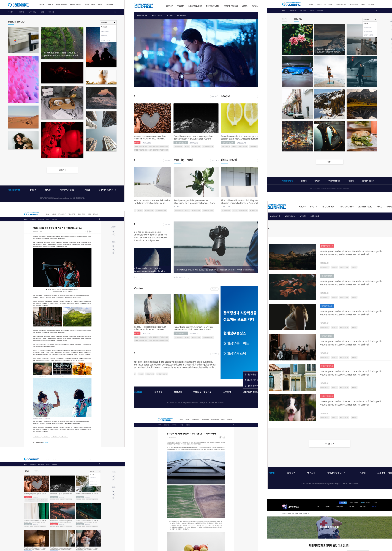Choose EXPERIENCE in the Design Studio dropdown

point(106,40)
